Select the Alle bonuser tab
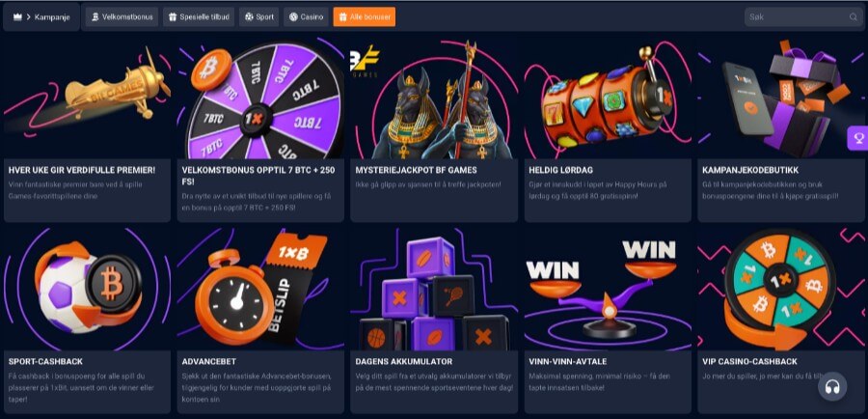This screenshot has width=868, height=419. [x=365, y=17]
